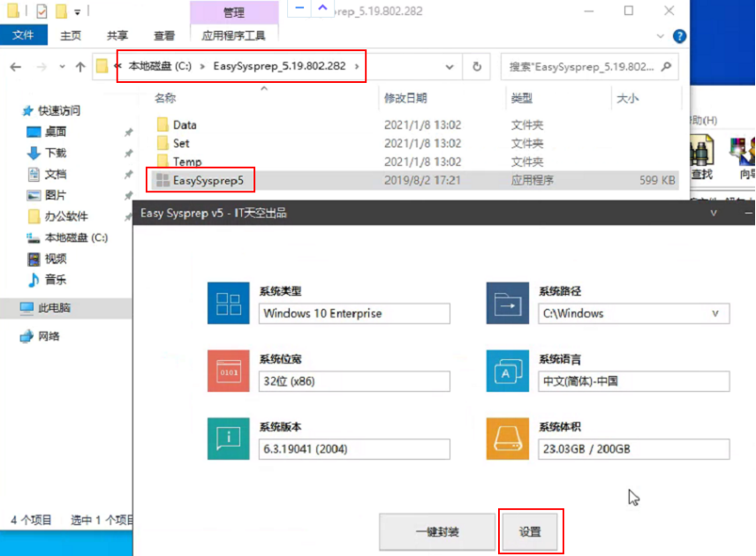Image resolution: width=756 pixels, height=556 pixels.
Task: Open the Explorer help question mark icon
Action: click(679, 36)
